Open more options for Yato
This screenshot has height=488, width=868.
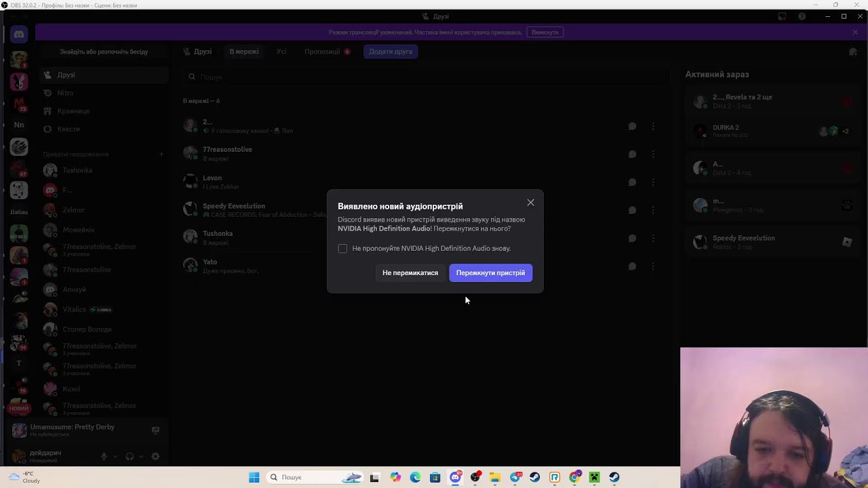653,266
